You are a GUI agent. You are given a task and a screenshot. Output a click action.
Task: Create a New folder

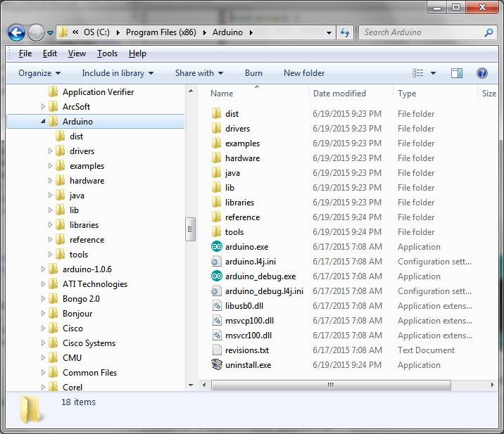tap(304, 73)
